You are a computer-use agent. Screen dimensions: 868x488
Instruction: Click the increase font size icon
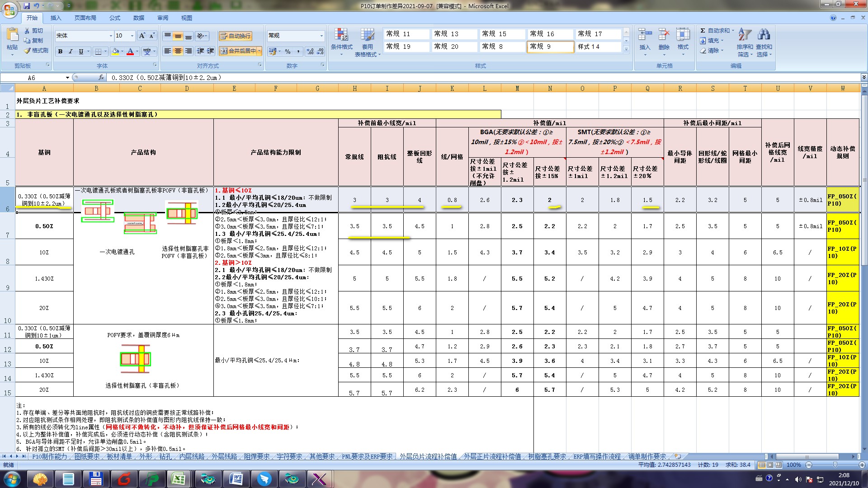tap(142, 36)
